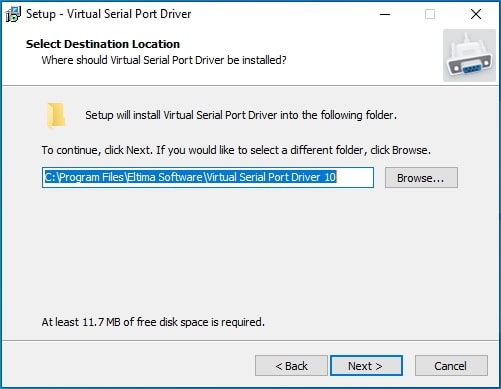
Task: Click the 'Select Destination Location' heading
Action: [103, 44]
